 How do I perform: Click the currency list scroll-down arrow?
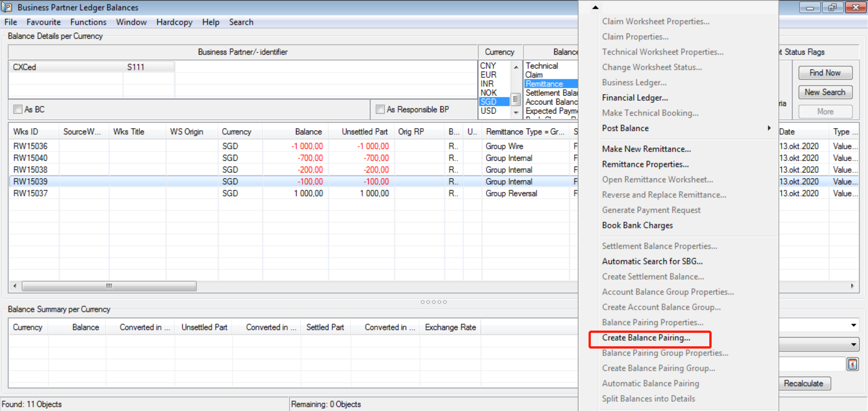coord(516,112)
